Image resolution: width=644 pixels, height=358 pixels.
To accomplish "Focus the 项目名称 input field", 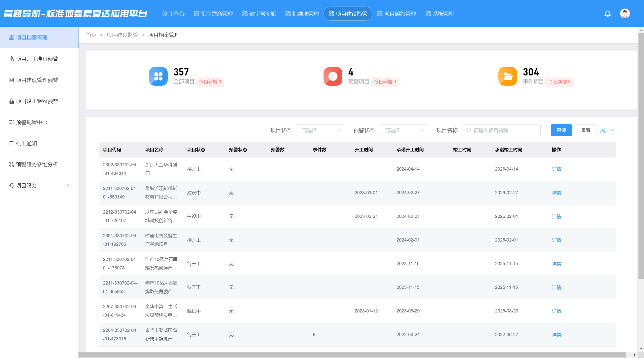I will coord(501,130).
